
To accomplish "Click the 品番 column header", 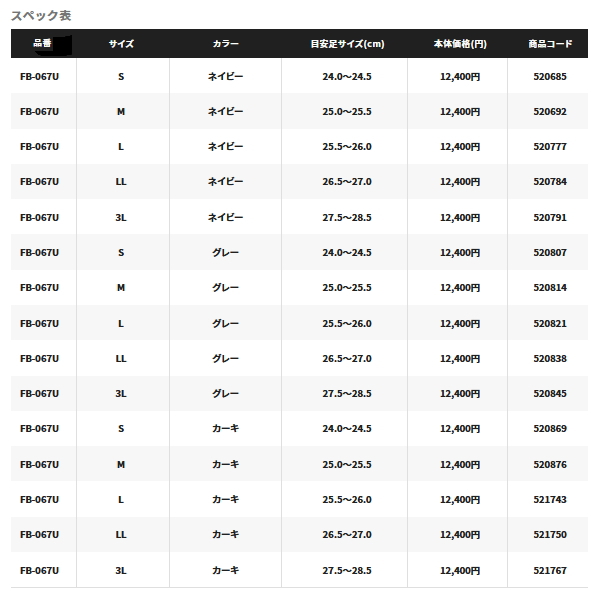I will tap(42, 43).
